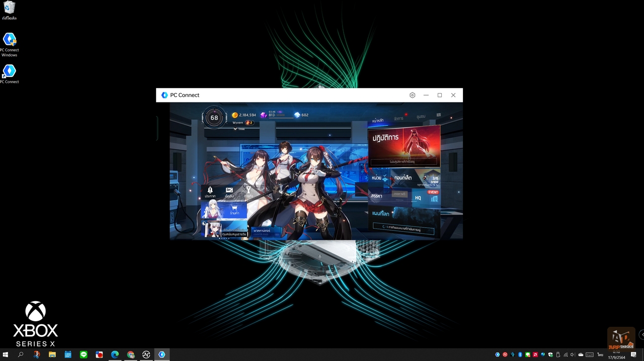Open the volume speaker tray icon
644x361 pixels.
[573, 354]
